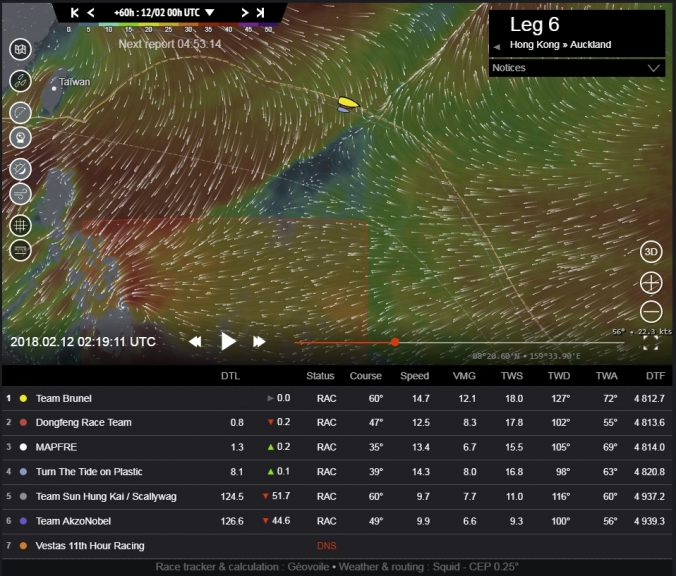Jump to first weather forecast step
676x576 pixels.
75,13
